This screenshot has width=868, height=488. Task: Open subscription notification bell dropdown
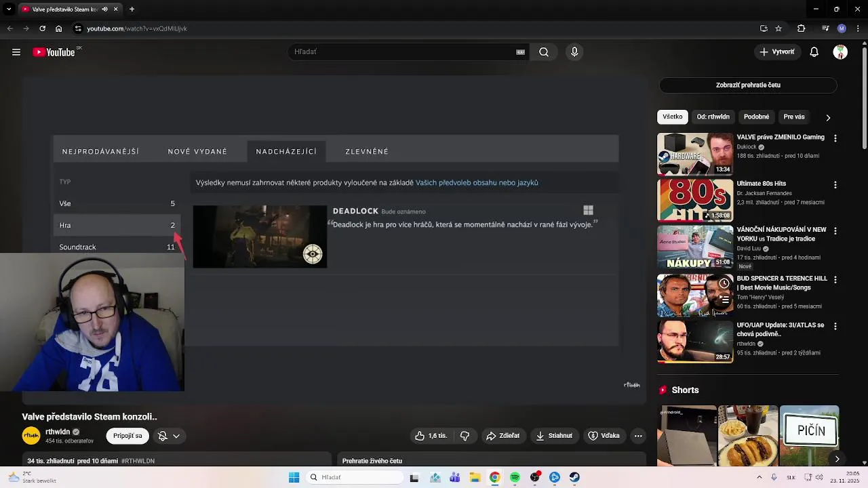168,436
